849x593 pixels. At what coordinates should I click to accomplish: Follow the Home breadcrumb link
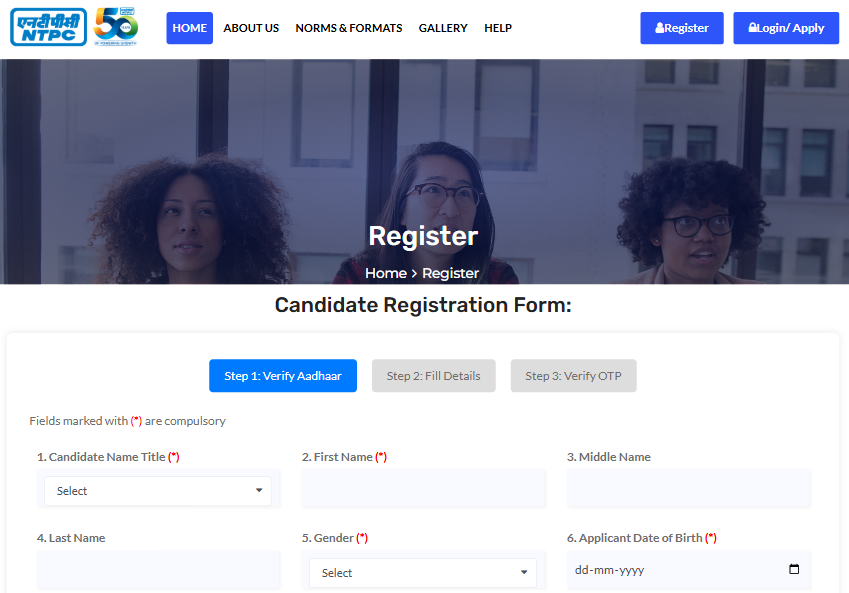click(x=386, y=272)
